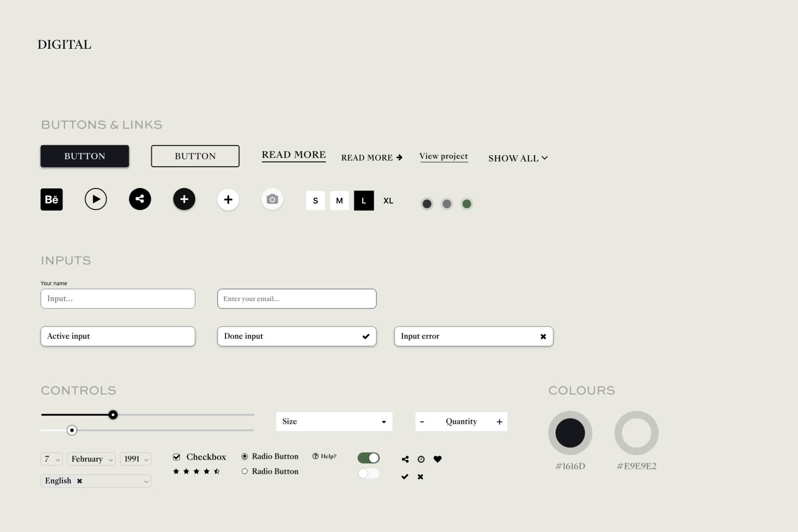Click the Quantity label text
This screenshot has height=532, width=798.
click(x=462, y=422)
